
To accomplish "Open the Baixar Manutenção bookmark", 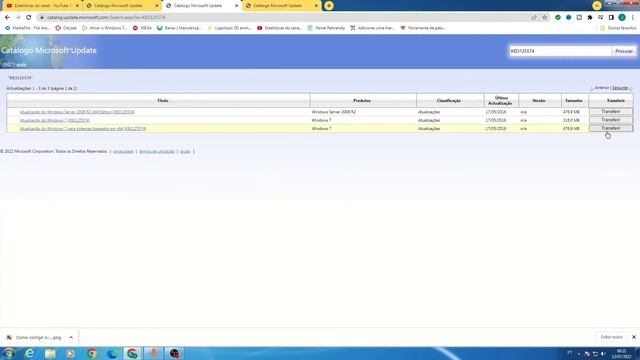I will (179, 28).
